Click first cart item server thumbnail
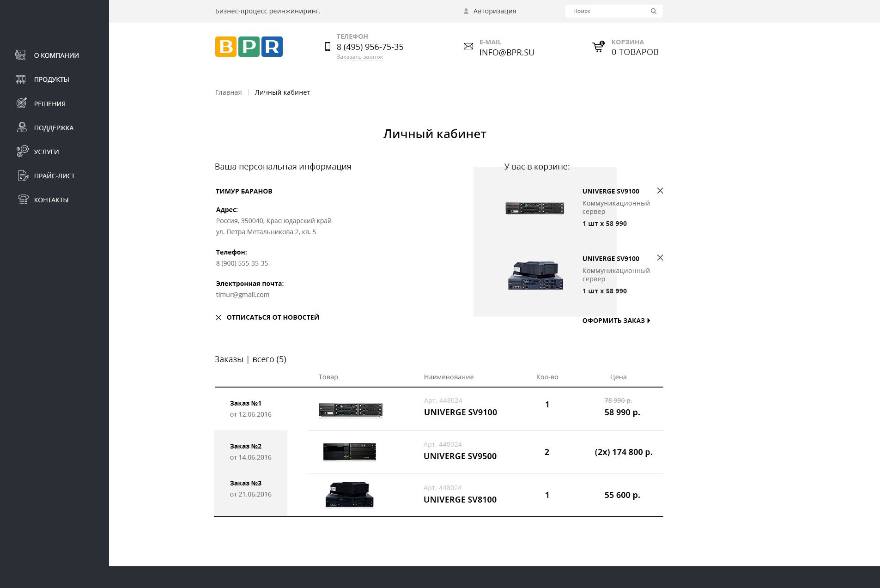Viewport: 880px width, 588px height. tap(535, 208)
